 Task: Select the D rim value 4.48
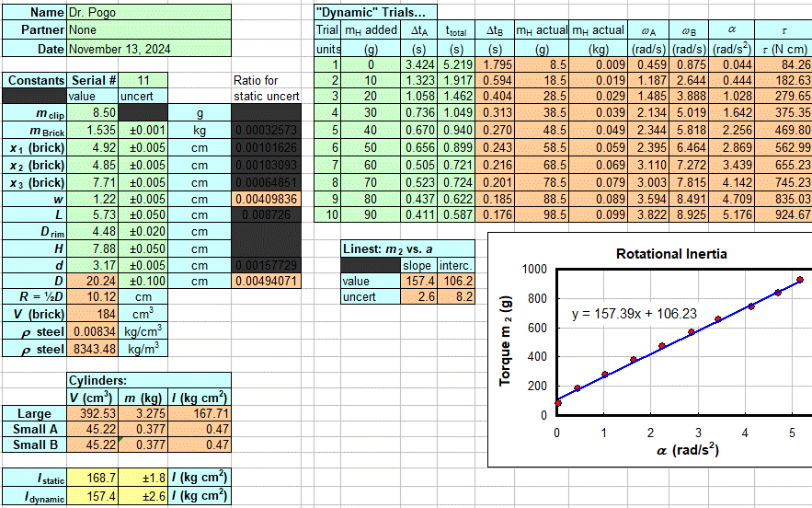point(92,232)
